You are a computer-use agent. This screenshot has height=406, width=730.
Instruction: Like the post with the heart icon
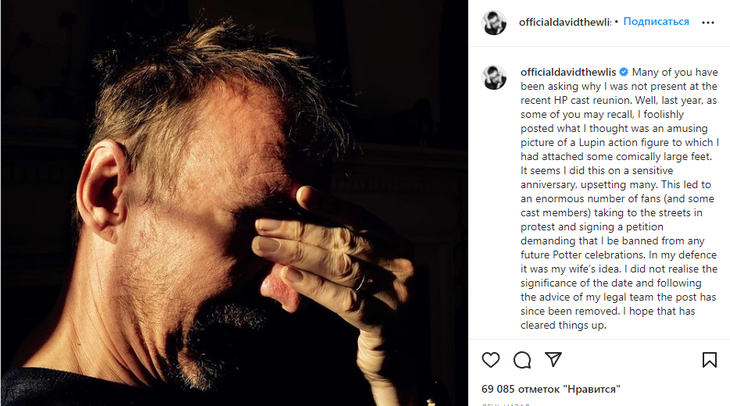click(x=491, y=360)
